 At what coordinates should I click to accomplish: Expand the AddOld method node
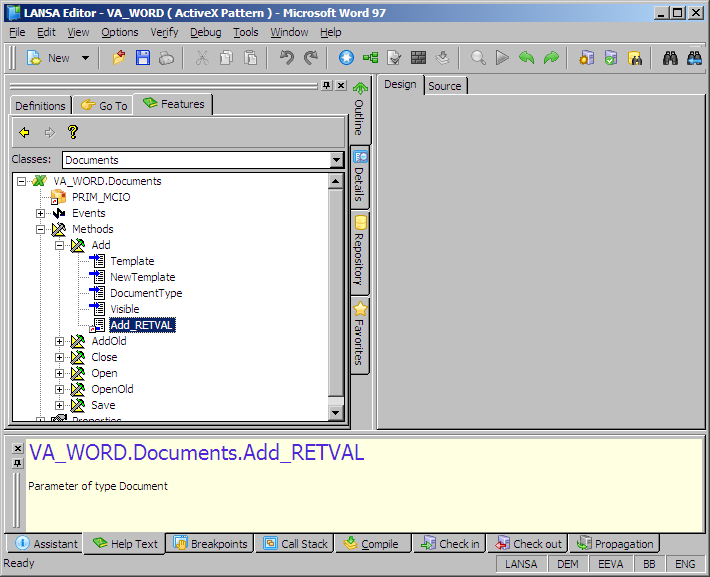(x=60, y=341)
